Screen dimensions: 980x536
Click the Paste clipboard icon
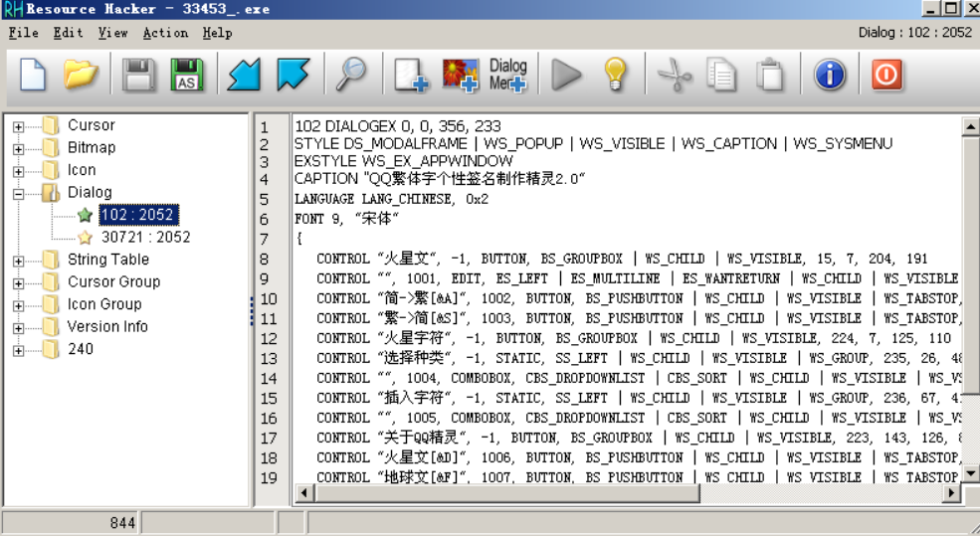click(x=770, y=75)
